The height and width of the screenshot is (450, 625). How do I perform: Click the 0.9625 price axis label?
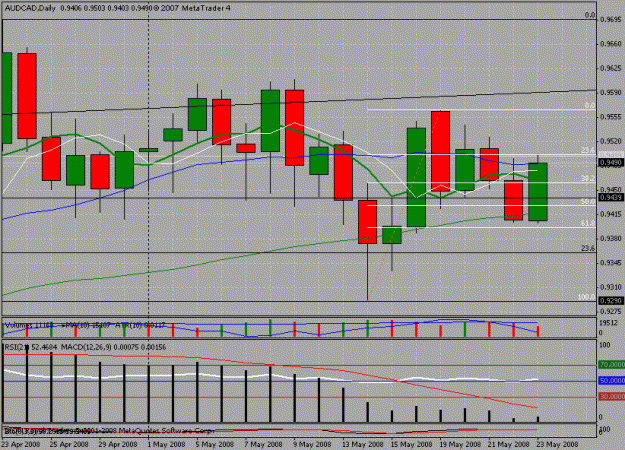pos(611,68)
